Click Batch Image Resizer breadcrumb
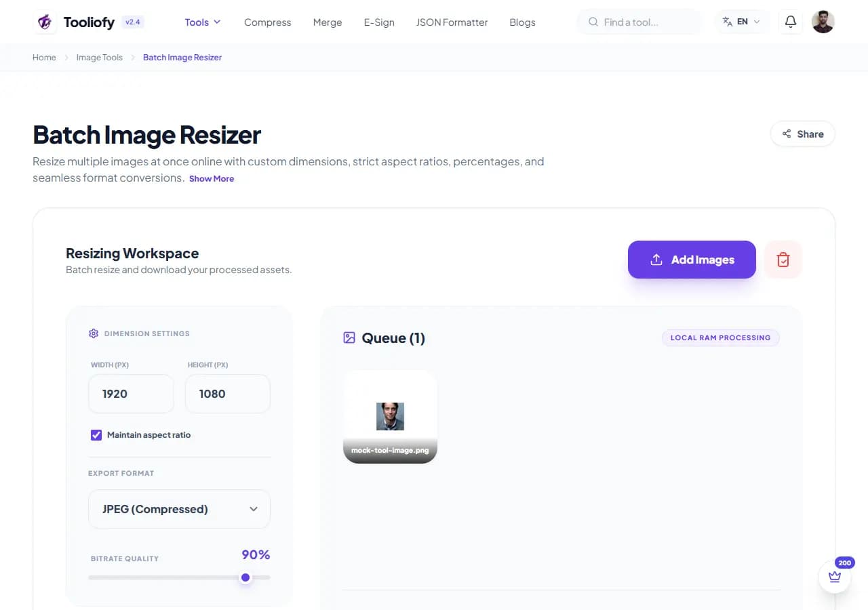The width and height of the screenshot is (868, 610). pyautogui.click(x=182, y=58)
